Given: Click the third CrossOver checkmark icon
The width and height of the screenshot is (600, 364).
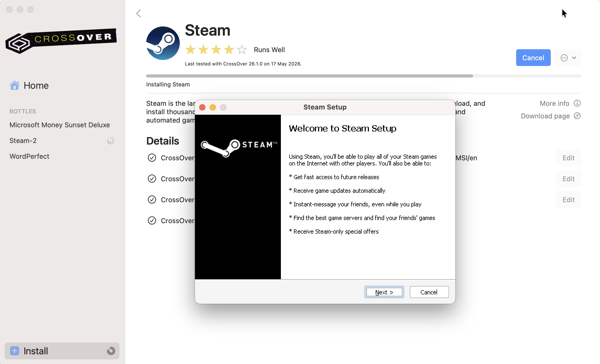Looking at the screenshot, I should (152, 200).
